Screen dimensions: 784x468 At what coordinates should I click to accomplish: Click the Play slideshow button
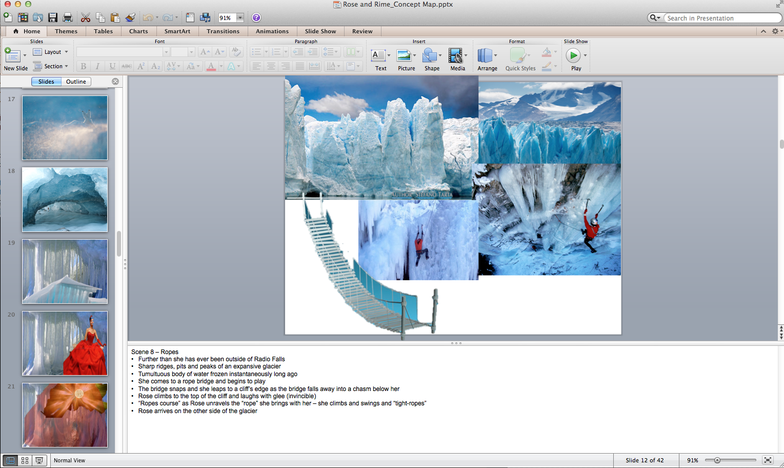point(575,57)
